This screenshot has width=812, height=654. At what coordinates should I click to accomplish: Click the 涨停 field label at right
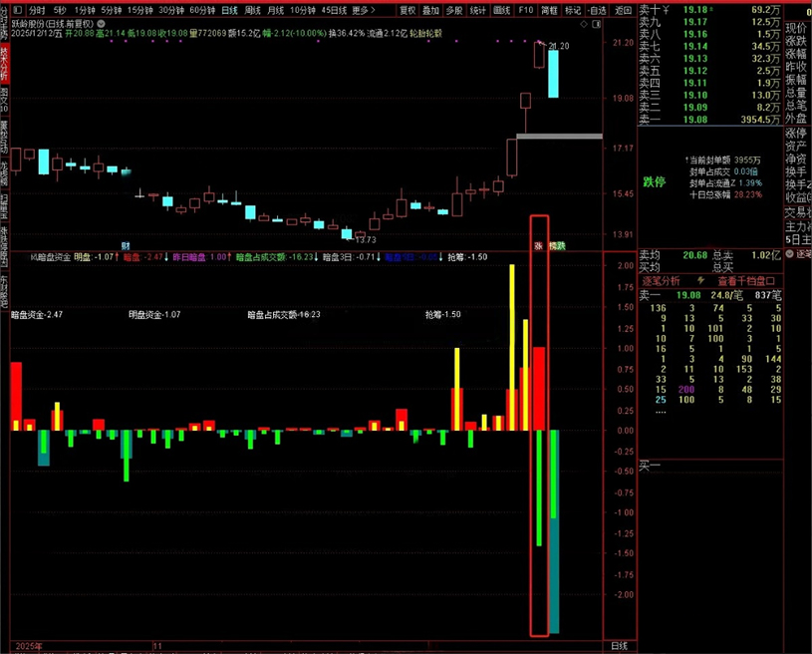pyautogui.click(x=796, y=133)
